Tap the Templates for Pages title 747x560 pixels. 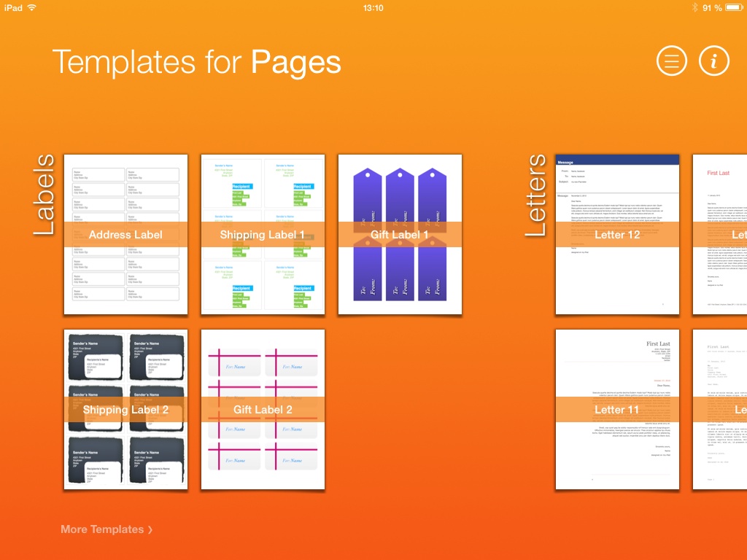click(196, 62)
